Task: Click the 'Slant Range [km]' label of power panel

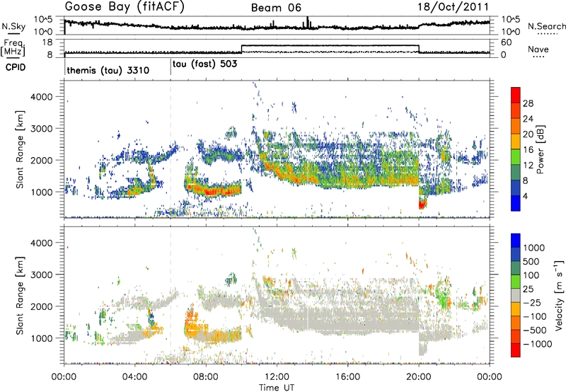Action: pos(20,149)
